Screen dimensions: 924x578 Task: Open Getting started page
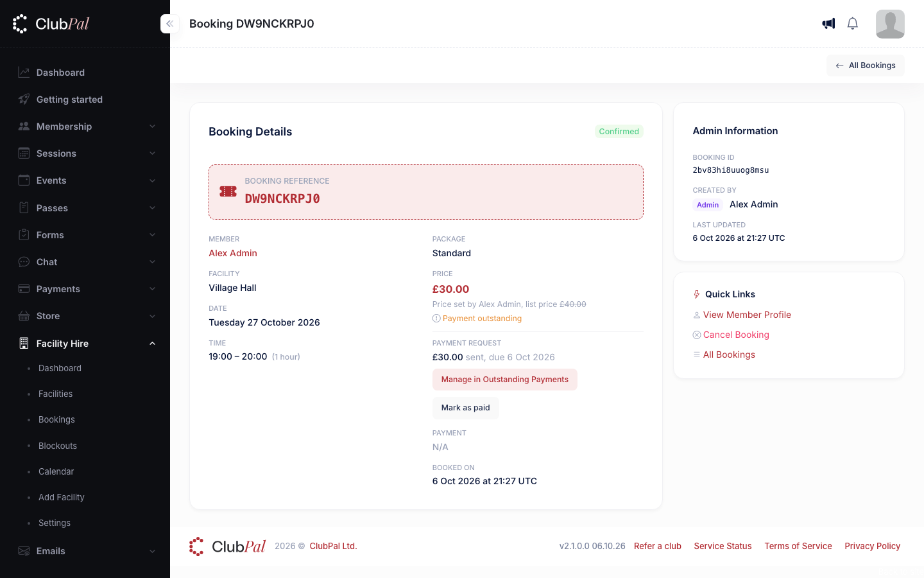pyautogui.click(x=69, y=100)
